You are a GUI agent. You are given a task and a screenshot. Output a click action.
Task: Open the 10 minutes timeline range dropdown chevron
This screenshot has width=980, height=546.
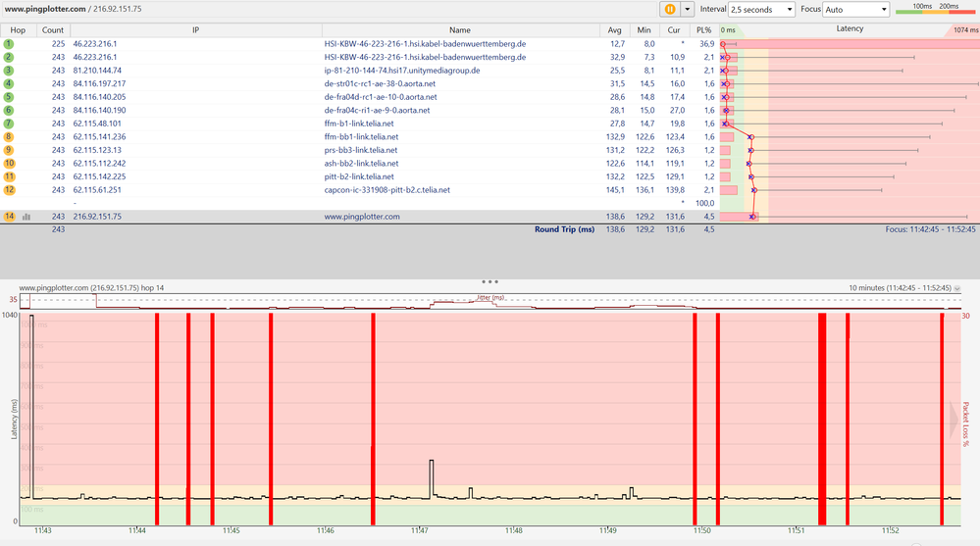956,288
